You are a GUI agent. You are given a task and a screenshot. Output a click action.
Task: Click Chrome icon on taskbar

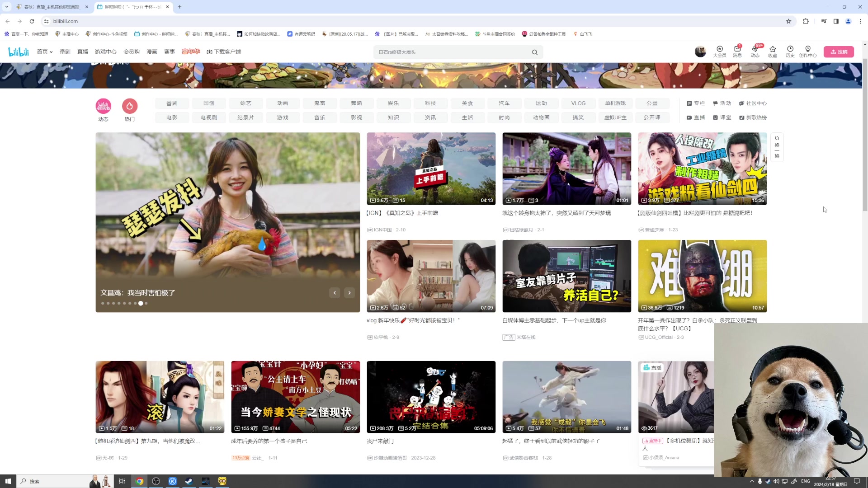pyautogui.click(x=140, y=481)
